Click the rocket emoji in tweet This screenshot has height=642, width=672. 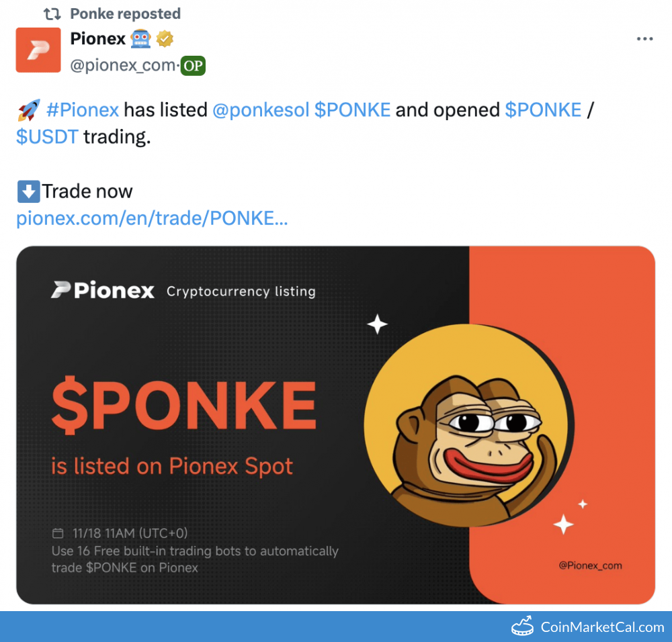(x=29, y=110)
